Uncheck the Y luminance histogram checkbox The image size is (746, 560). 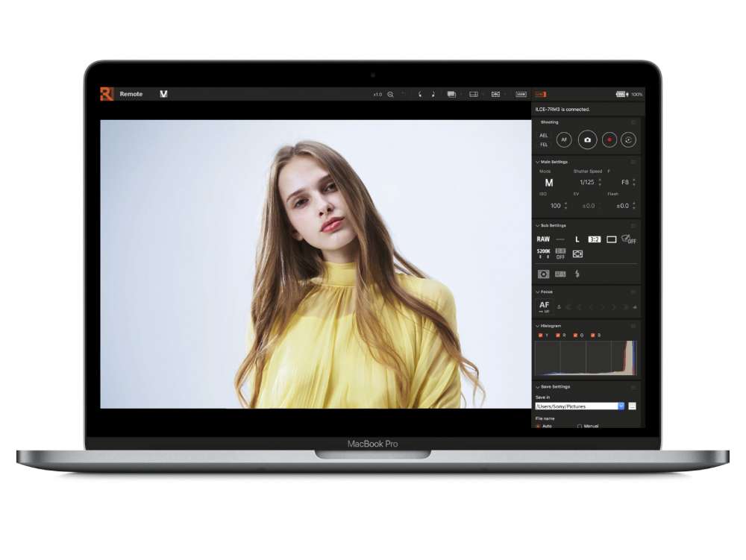coord(540,336)
